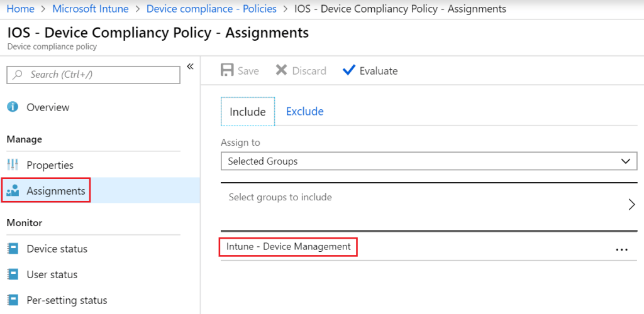Open Device compliance - Policies breadcrumb
644x314 pixels.
[211, 9]
